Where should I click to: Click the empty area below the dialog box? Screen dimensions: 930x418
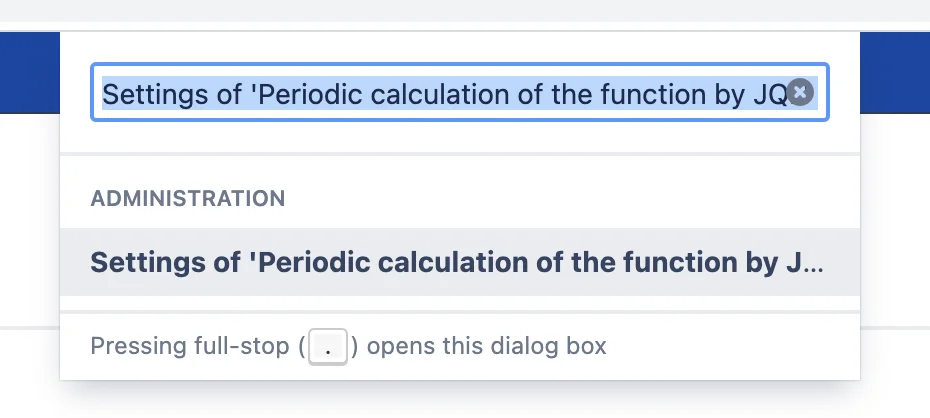(465, 400)
